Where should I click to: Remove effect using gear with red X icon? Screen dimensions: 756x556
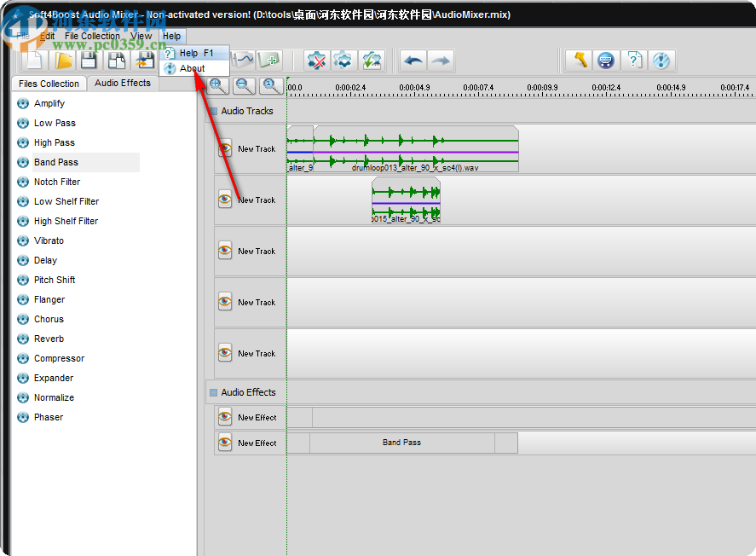click(x=316, y=61)
